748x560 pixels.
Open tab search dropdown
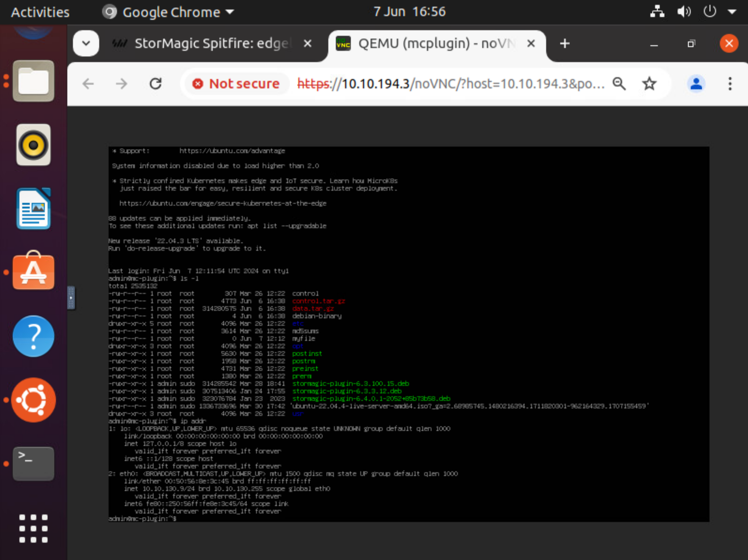[x=86, y=43]
